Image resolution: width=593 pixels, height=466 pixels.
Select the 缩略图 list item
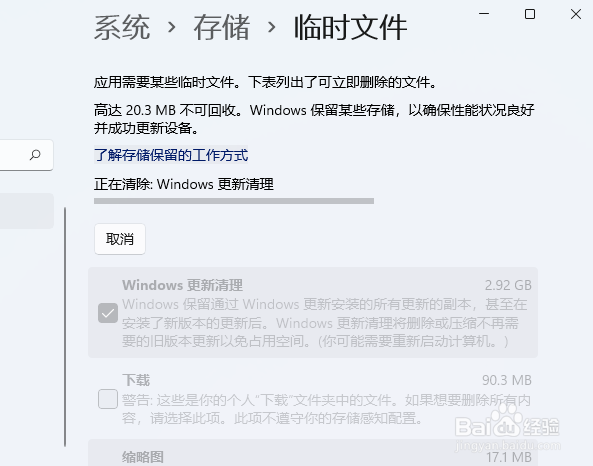(x=313, y=453)
